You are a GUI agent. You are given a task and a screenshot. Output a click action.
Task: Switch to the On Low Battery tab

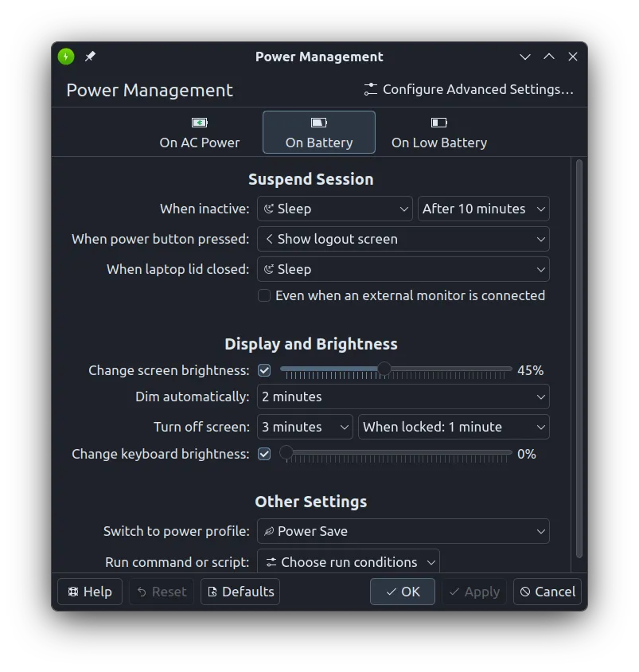[439, 132]
